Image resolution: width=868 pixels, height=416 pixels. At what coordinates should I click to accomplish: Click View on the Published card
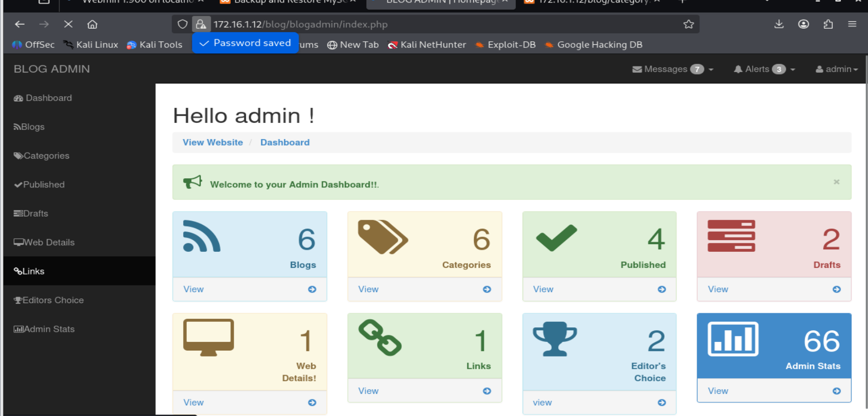point(543,289)
